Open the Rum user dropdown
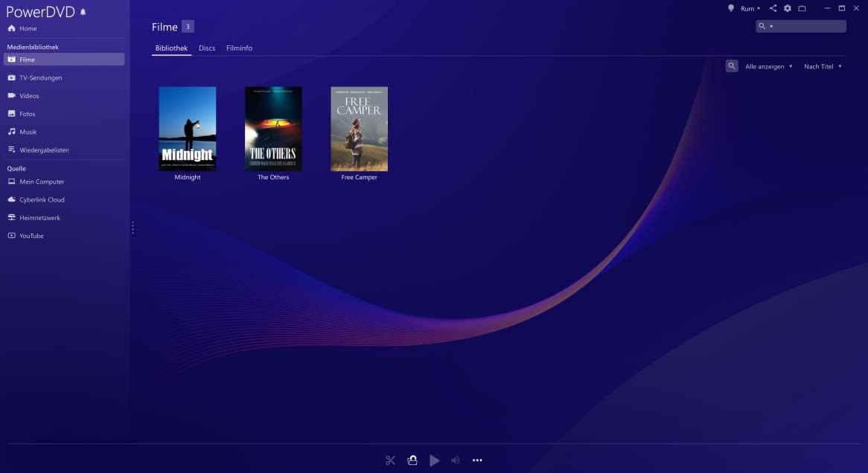The height and width of the screenshot is (473, 868). coord(750,8)
